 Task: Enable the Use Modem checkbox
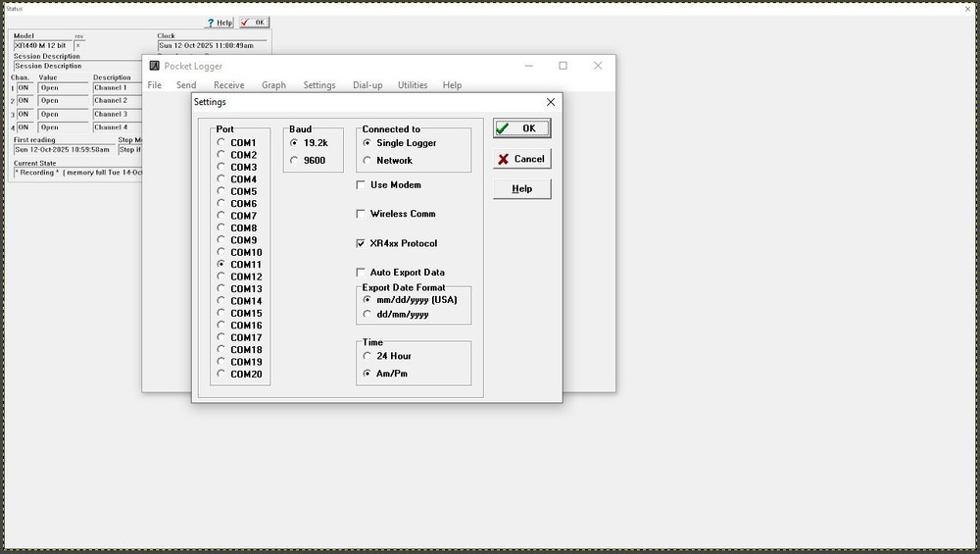point(361,185)
